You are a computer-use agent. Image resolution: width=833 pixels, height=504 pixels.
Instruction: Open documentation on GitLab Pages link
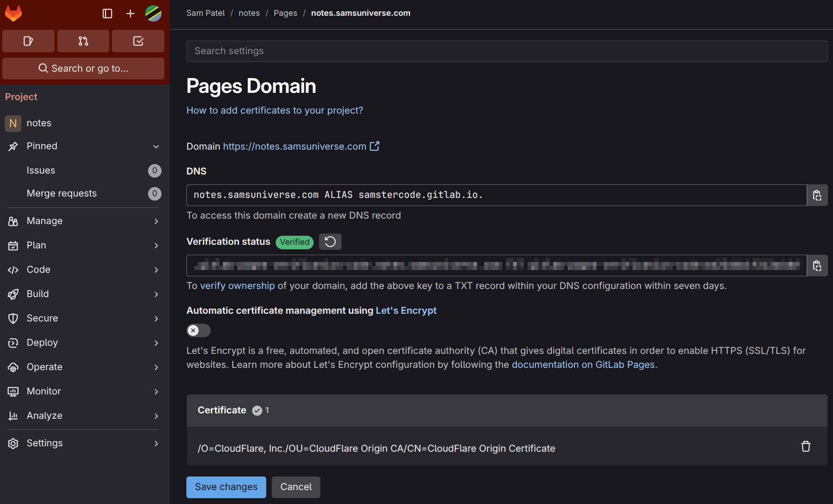pos(583,365)
